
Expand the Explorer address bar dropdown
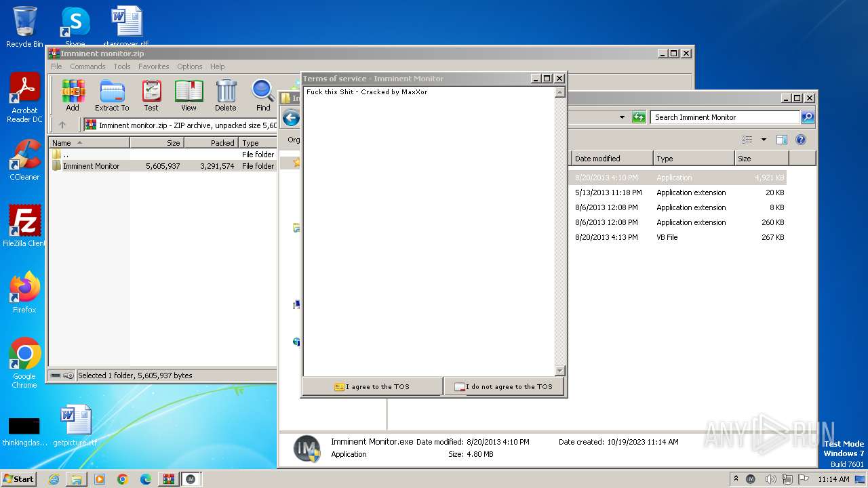pos(622,117)
